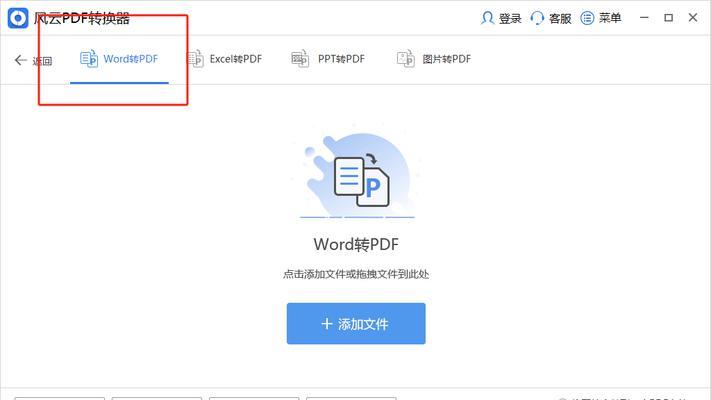Click the 客服 headset icon
Viewport: 711px width, 400px height.
[537, 18]
